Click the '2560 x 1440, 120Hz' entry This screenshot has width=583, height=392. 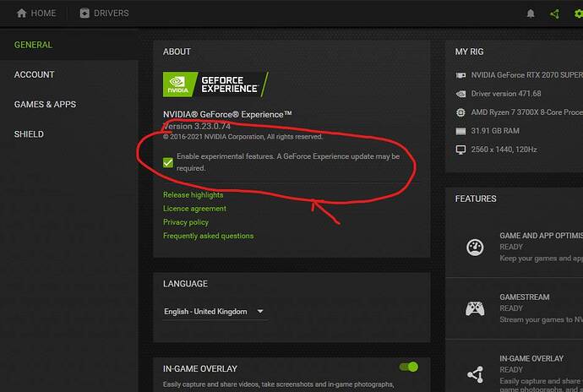coord(504,150)
